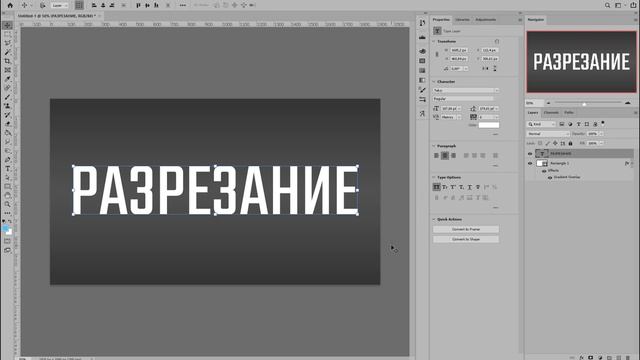Collapse the Quick Actions section

434,220
